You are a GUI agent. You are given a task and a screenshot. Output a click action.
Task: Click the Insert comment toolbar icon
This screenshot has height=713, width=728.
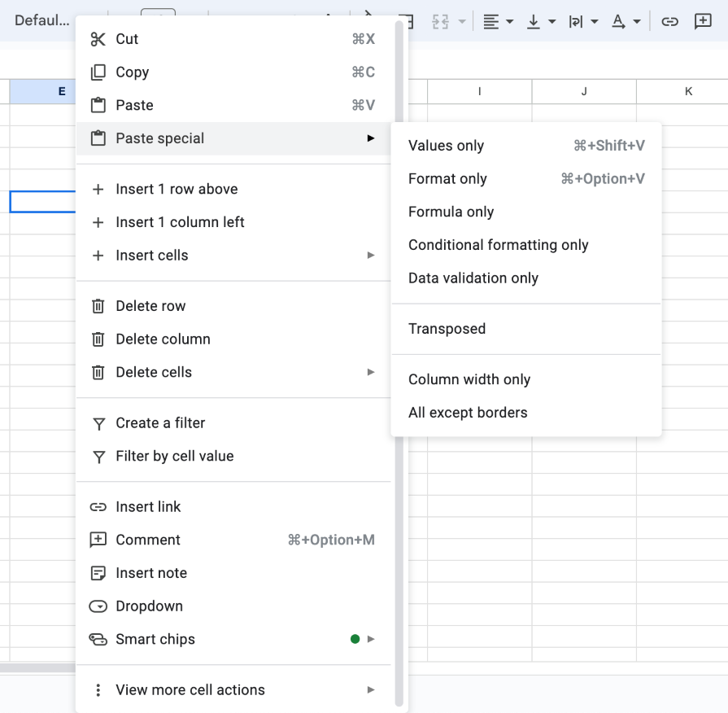[704, 21]
